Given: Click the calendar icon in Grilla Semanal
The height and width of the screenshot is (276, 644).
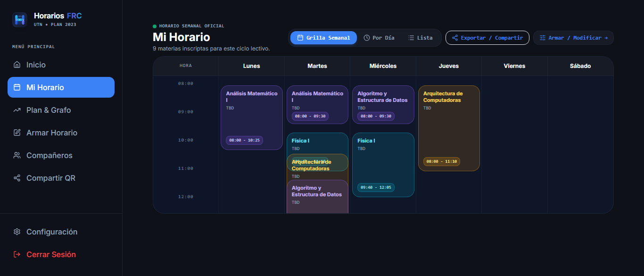Looking at the screenshot, I should [300, 38].
